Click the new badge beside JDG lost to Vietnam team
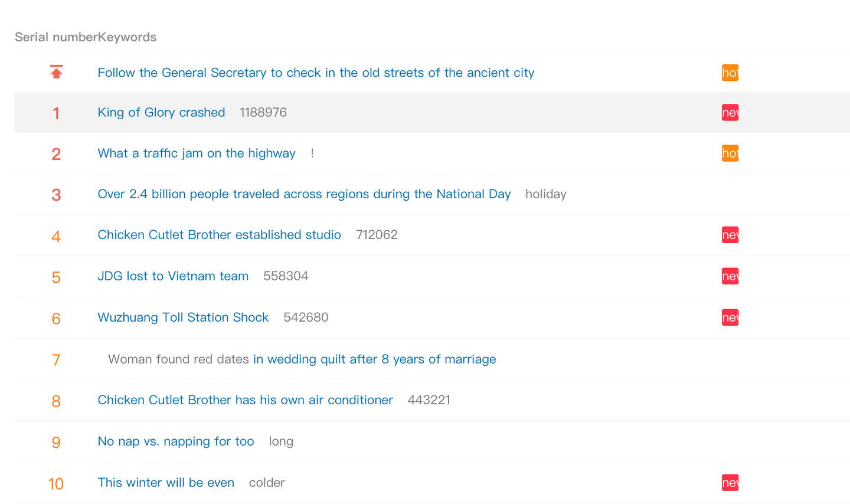850x504 pixels. click(x=730, y=276)
